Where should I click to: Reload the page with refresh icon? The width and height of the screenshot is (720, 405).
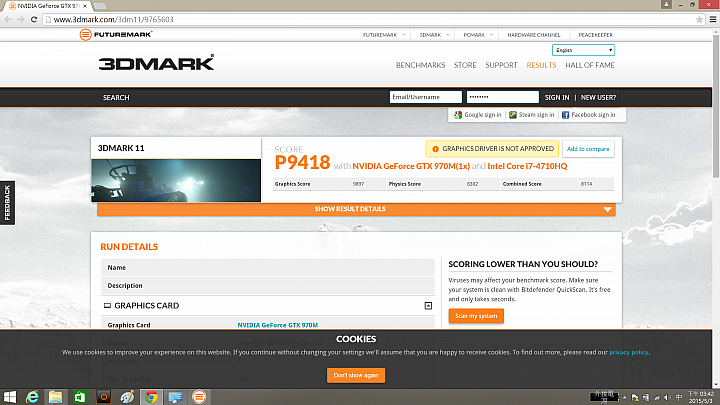(34, 19)
